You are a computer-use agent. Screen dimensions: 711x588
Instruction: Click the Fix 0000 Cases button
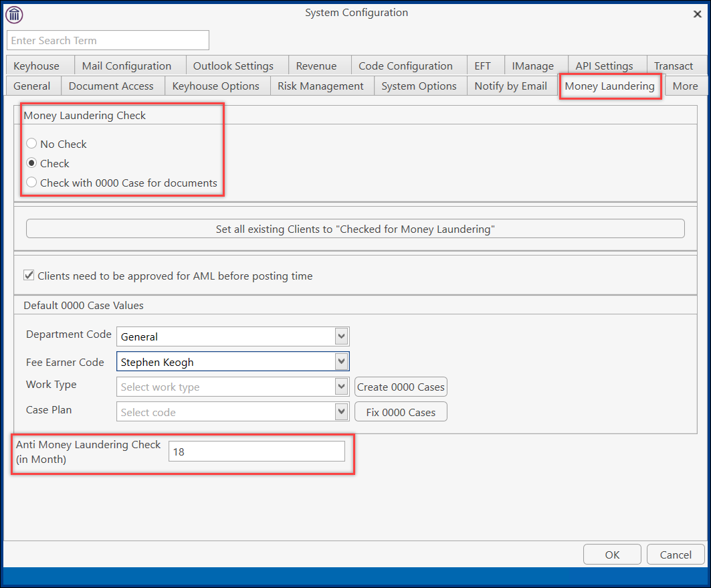click(401, 412)
